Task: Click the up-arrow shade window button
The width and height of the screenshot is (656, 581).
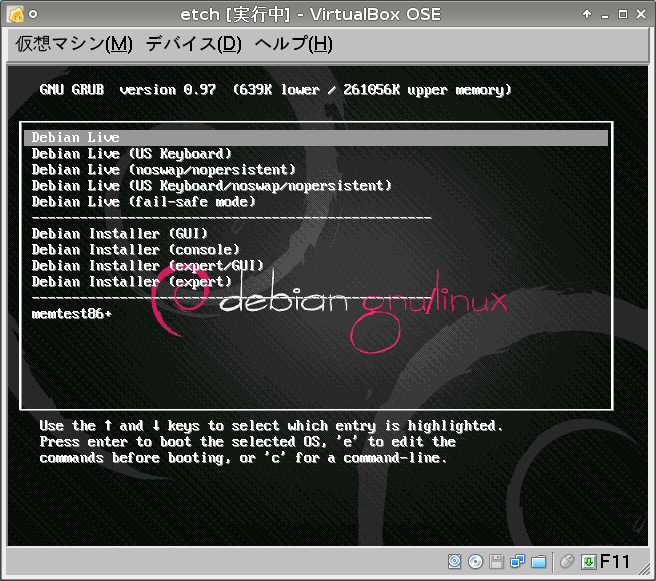Action: click(587, 14)
